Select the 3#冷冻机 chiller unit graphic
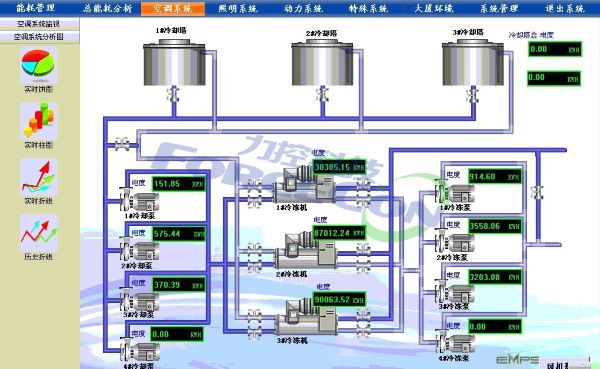The height and width of the screenshot is (369, 600). click(x=306, y=317)
